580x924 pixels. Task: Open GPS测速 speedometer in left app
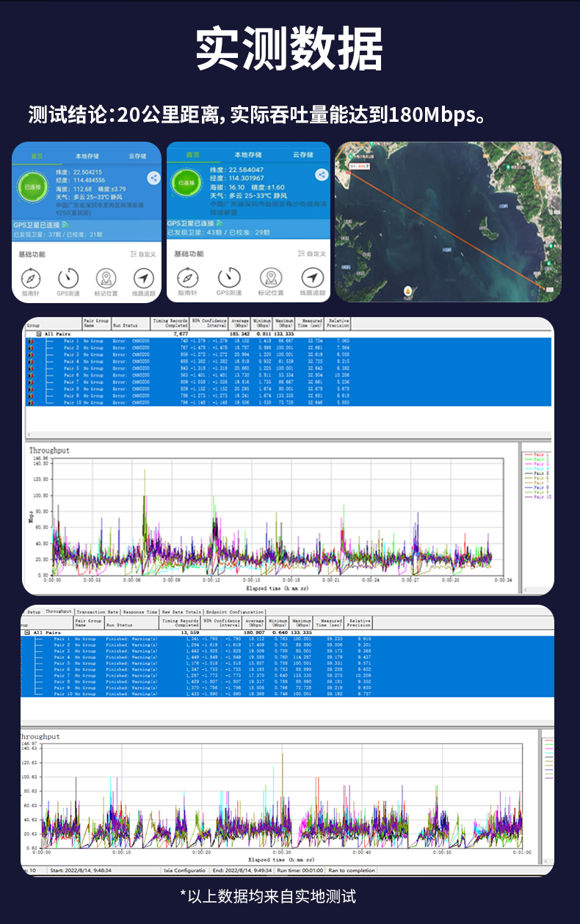(68, 279)
